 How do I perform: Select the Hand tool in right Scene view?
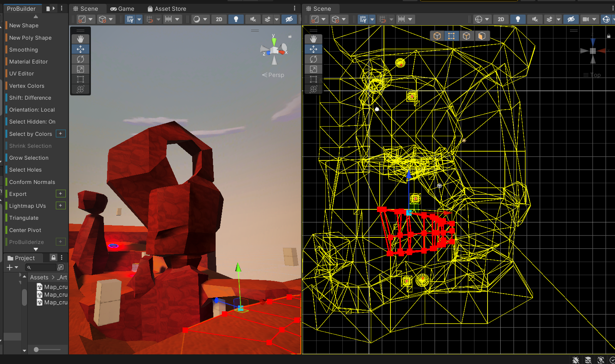[313, 39]
